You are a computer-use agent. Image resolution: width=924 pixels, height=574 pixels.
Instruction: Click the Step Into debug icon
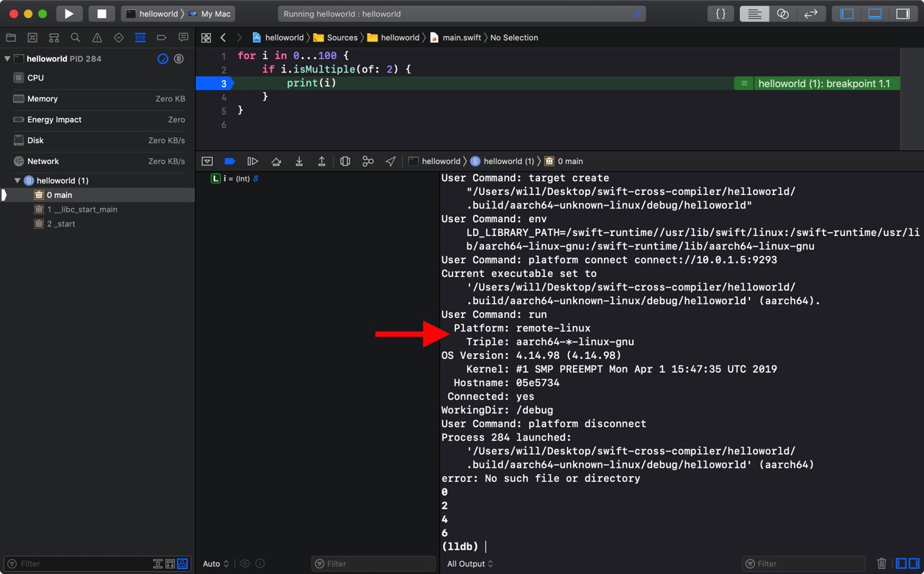pos(299,161)
